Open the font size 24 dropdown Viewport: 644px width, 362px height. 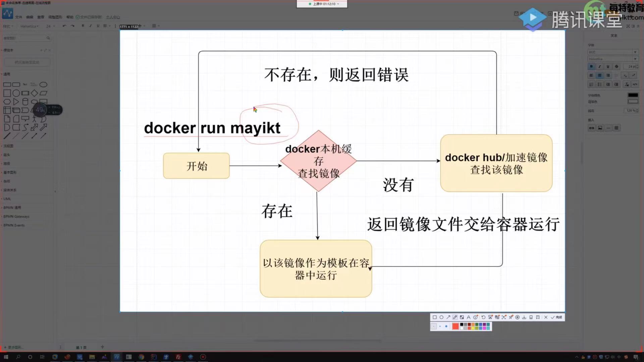(50, 26)
